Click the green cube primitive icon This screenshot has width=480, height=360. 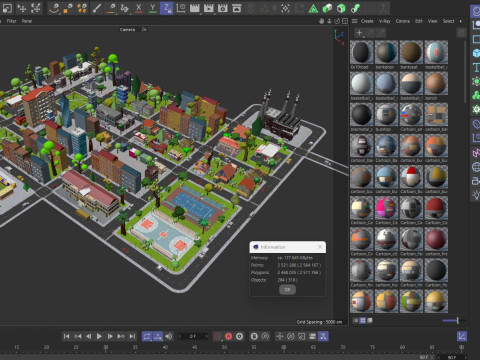(x=341, y=8)
